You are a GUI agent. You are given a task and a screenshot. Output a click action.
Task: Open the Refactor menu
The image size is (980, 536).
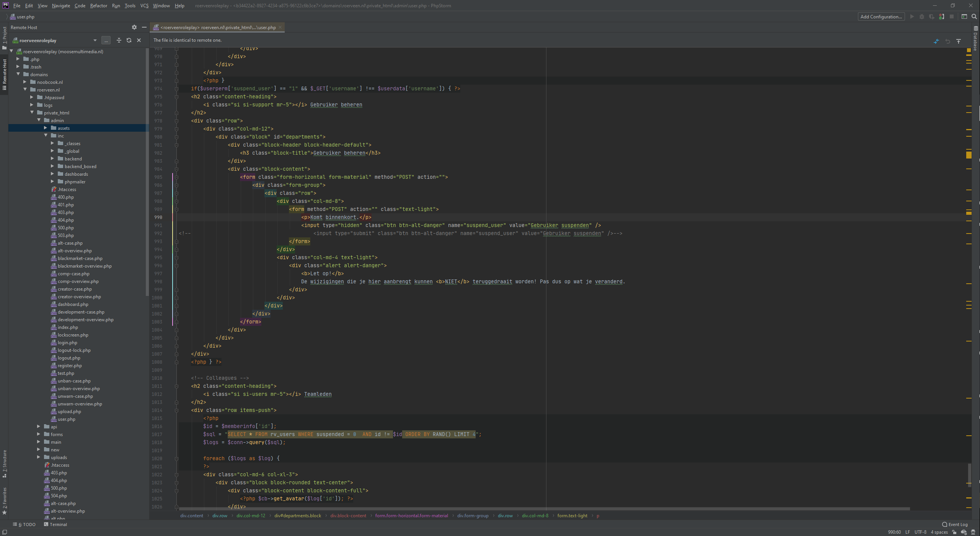pyautogui.click(x=98, y=6)
